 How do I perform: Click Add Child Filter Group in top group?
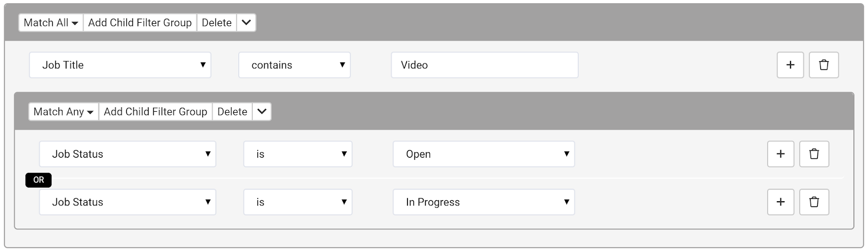point(140,23)
